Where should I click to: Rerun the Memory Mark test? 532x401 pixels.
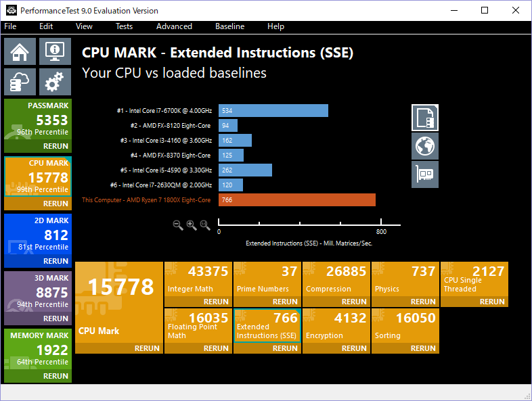(x=38, y=376)
